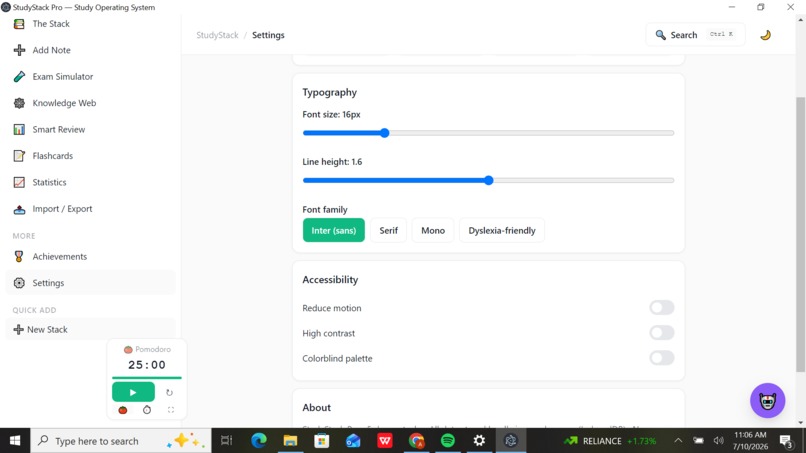
Task: Select Inter (sans) font family
Action: point(334,230)
